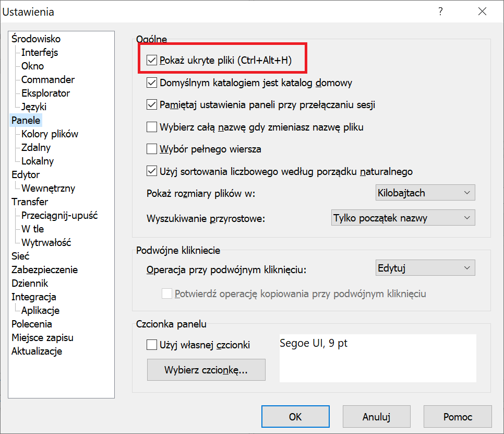Screen dimensions: 504x434
Task: Enable Wybór pełnego wiersza checkbox
Action: click(x=152, y=149)
